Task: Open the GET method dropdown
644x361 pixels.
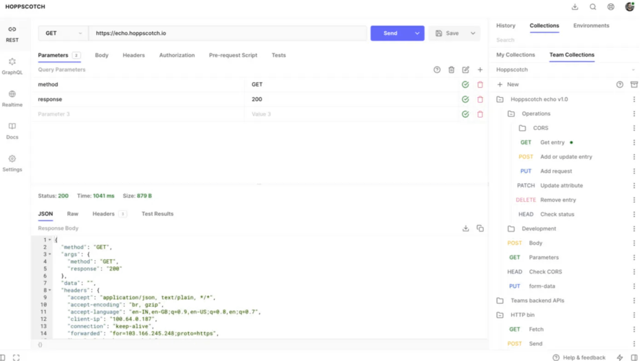Action: point(63,33)
